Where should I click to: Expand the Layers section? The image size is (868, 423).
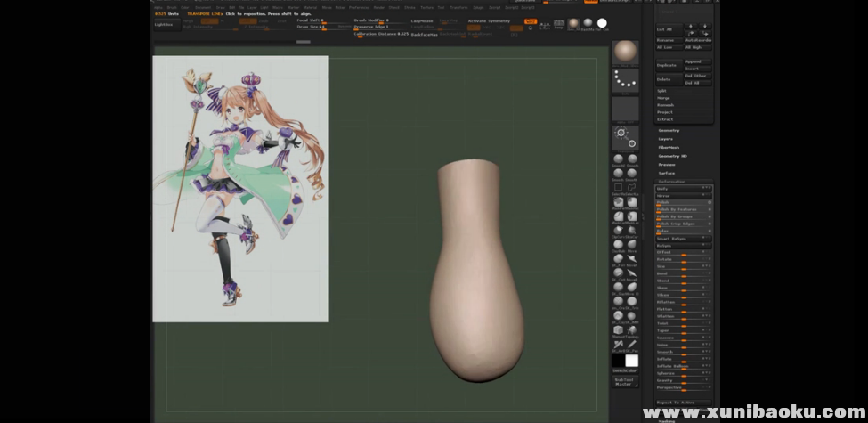pyautogui.click(x=666, y=139)
